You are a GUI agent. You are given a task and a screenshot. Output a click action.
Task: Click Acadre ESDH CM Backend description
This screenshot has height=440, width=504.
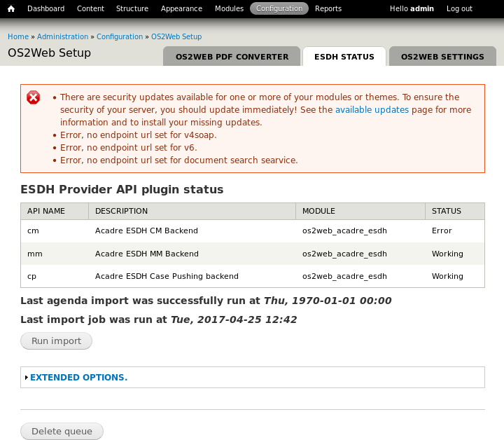(146, 231)
